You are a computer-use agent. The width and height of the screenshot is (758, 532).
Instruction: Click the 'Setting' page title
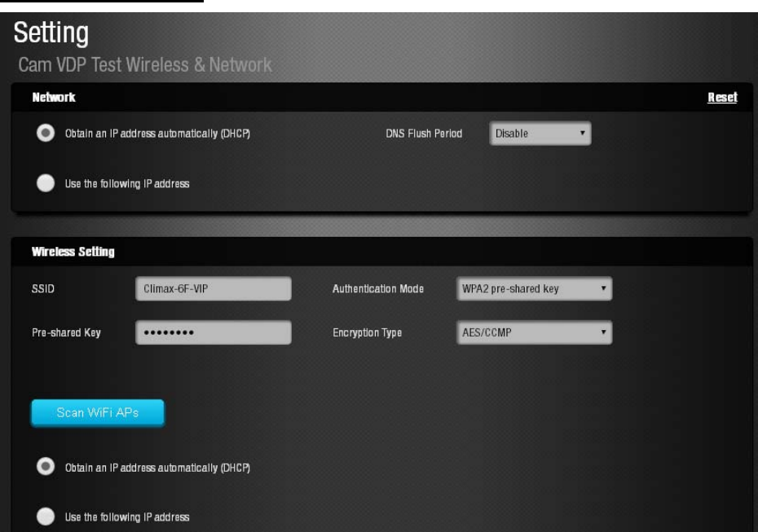51,33
